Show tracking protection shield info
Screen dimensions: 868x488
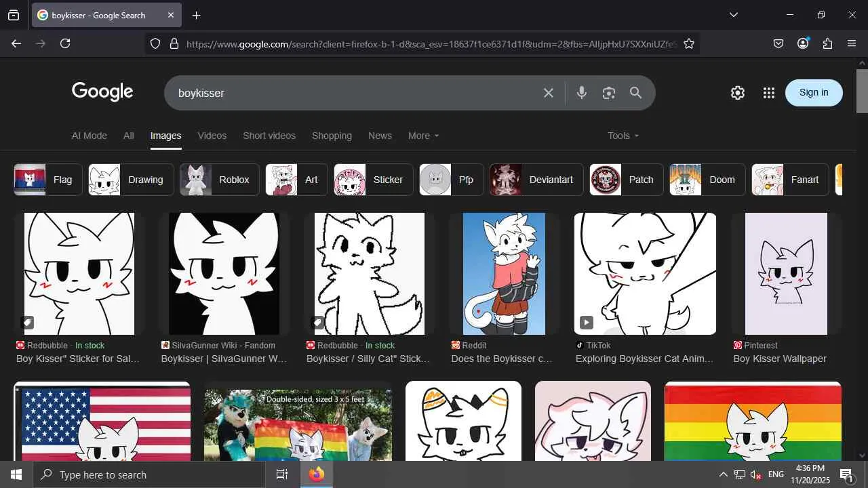click(x=155, y=43)
